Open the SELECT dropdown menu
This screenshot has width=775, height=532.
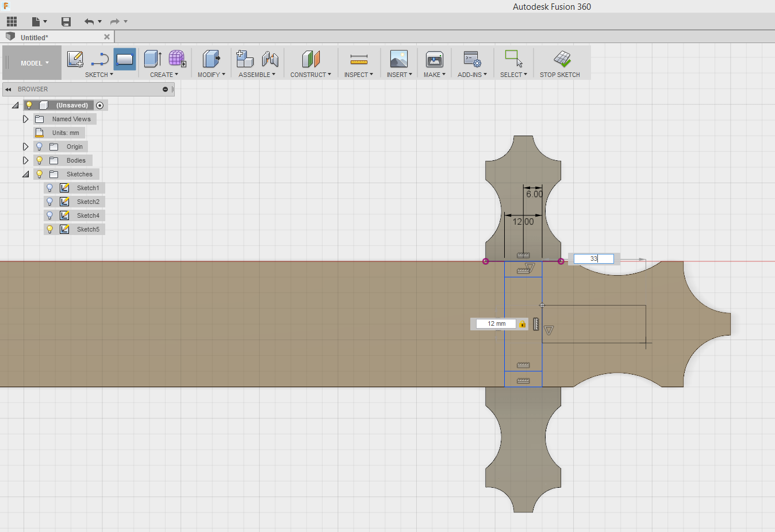(513, 75)
